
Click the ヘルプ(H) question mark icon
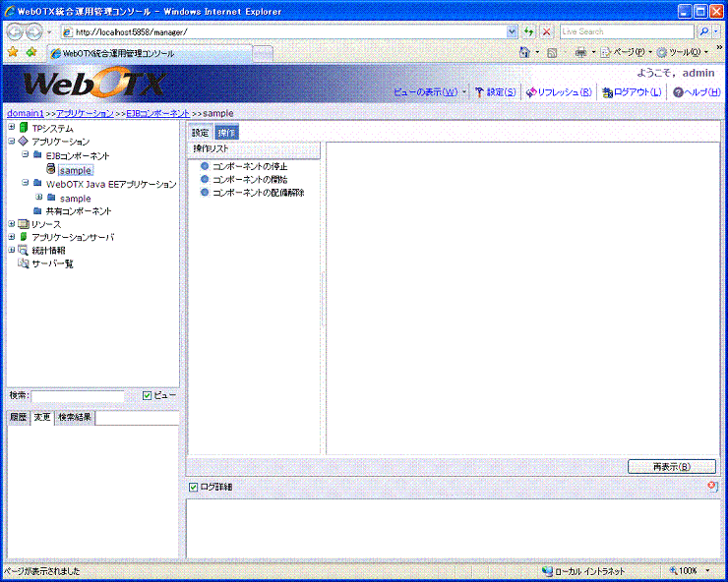[x=678, y=92]
